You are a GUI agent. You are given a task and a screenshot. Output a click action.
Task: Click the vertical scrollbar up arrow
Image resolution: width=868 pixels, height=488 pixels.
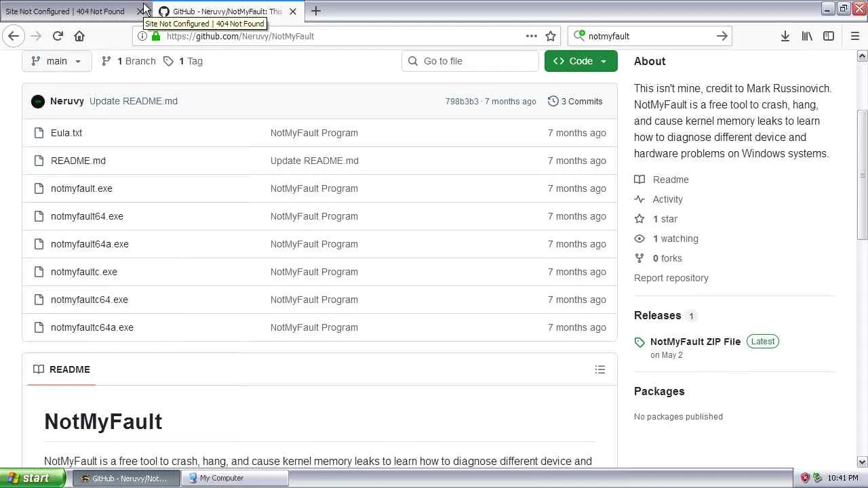(x=863, y=56)
